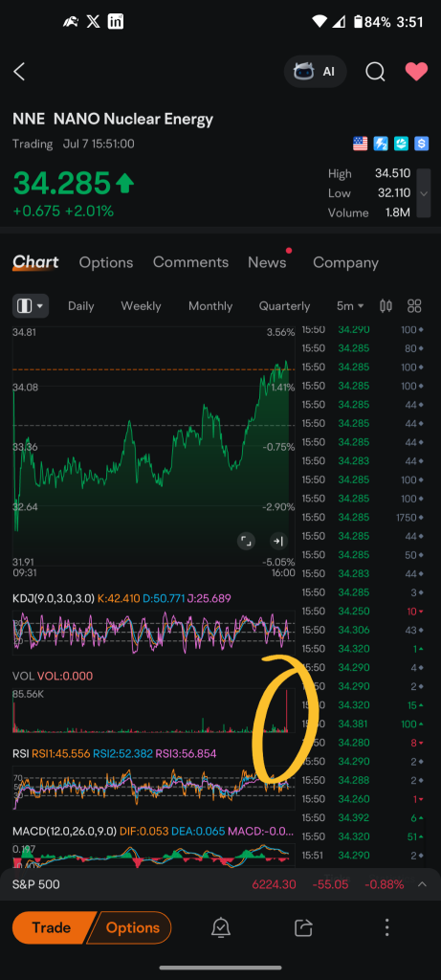
Task: Tap the 34.285 current price
Action: point(62,183)
